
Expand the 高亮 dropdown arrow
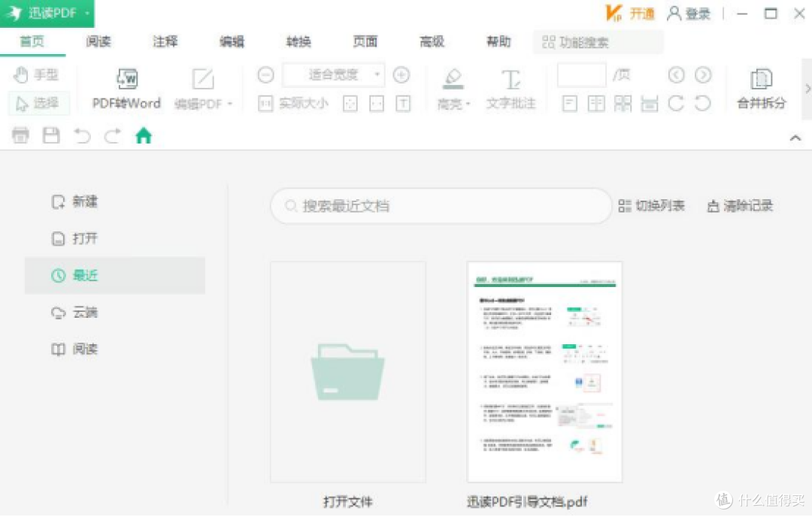click(468, 104)
